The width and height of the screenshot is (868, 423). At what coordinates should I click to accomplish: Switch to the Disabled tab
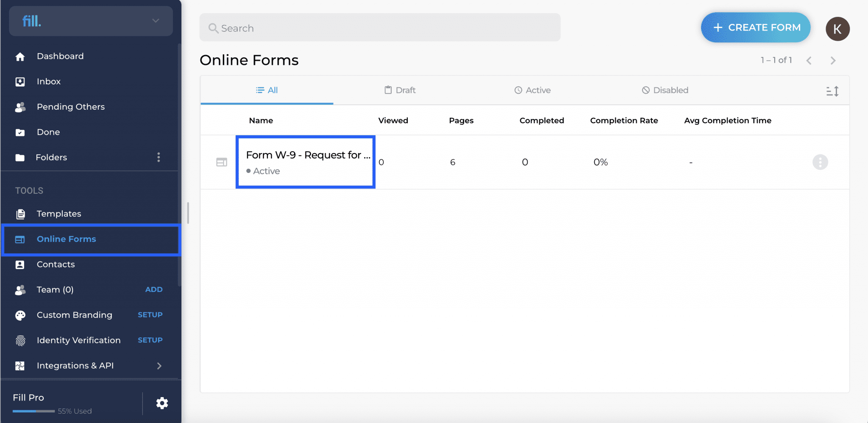pos(665,90)
